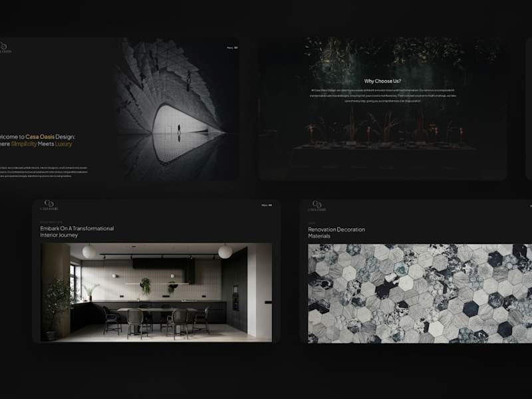Click Casa Oasis logo above Embark heading

(x=49, y=205)
